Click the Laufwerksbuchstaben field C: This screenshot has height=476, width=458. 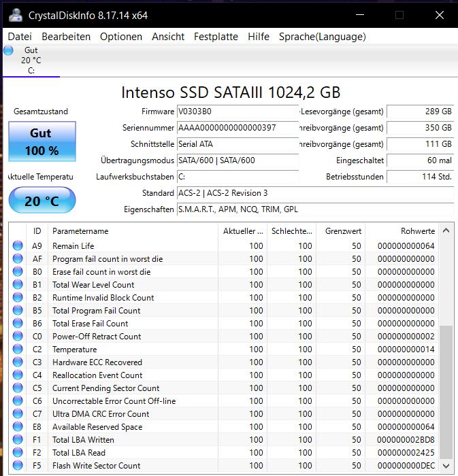tap(238, 177)
